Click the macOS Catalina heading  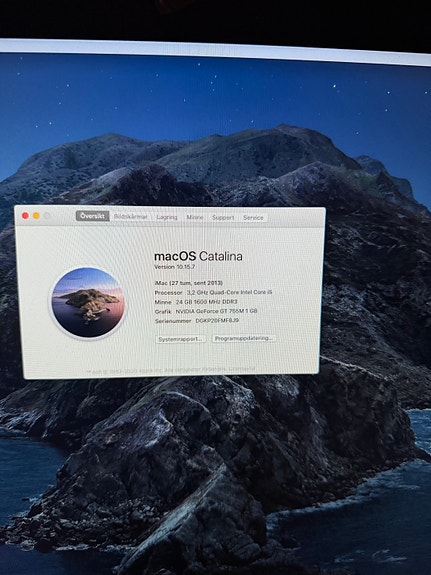coord(198,256)
